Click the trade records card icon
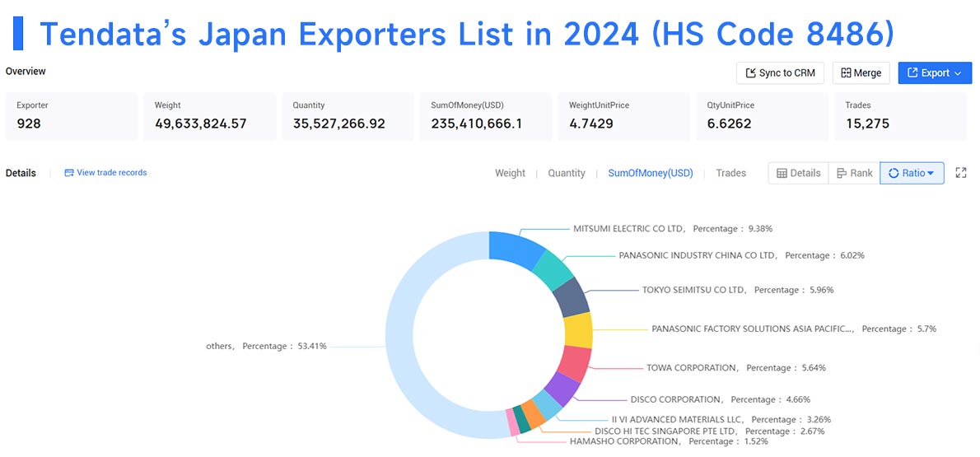The width and height of the screenshot is (980, 457). (68, 173)
